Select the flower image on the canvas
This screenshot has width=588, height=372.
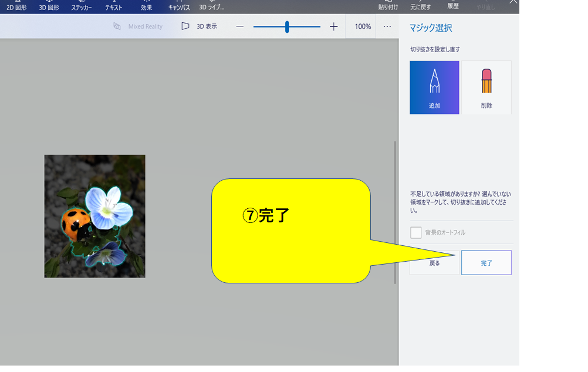94,215
